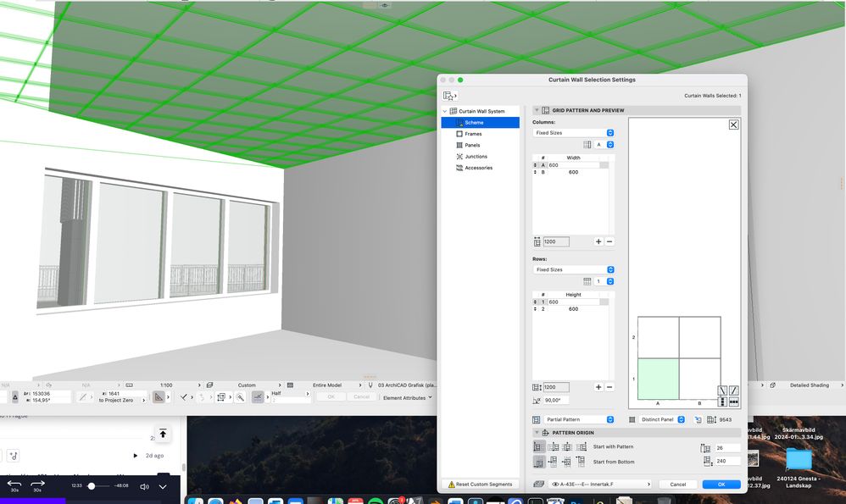Select the green panel A1 in preview

659,379
